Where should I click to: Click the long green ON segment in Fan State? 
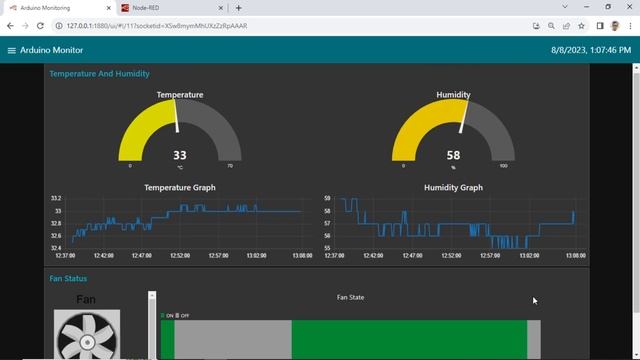[409, 340]
